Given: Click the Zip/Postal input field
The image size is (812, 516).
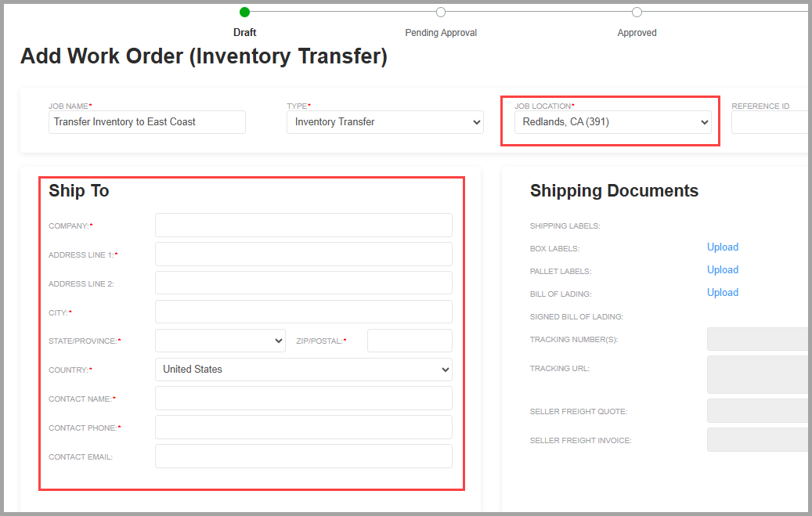Looking at the screenshot, I should tap(410, 341).
